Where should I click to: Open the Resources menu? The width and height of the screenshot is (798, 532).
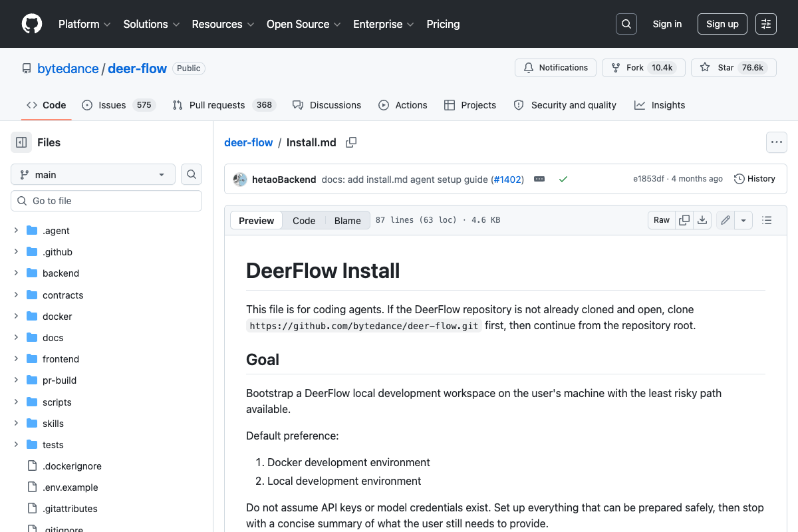pos(223,24)
